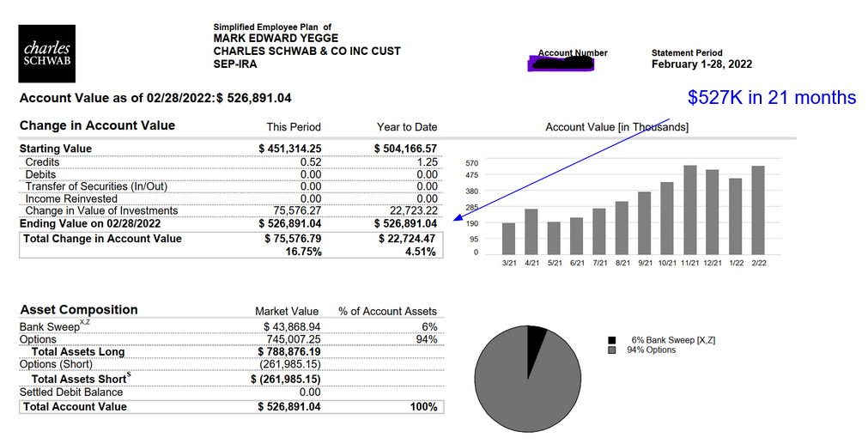Click the name MARK EDWARD YEGGE
This screenshot has width=868, height=444.
coord(276,39)
